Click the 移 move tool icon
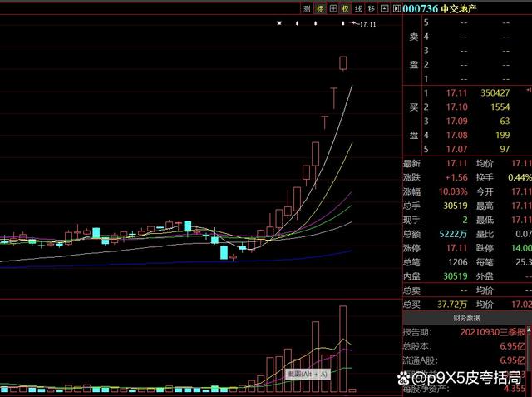This screenshot has width=532, height=397. [372, 8]
